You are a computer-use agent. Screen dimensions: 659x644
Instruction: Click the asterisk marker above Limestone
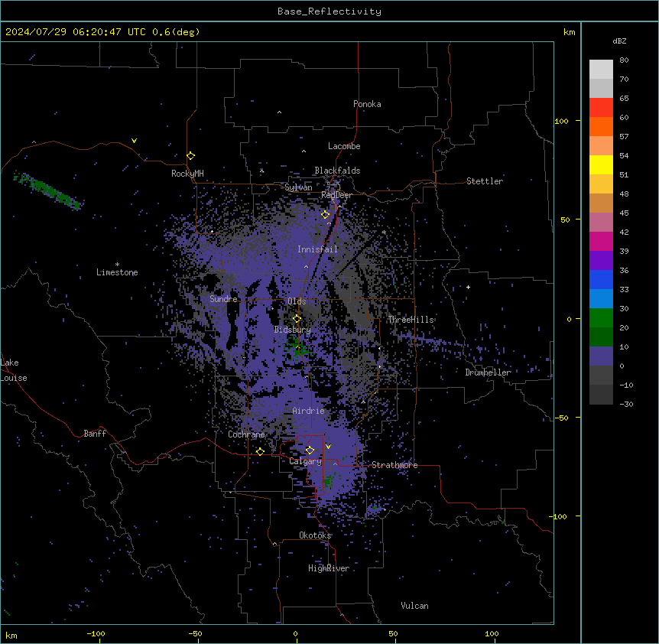click(x=117, y=265)
